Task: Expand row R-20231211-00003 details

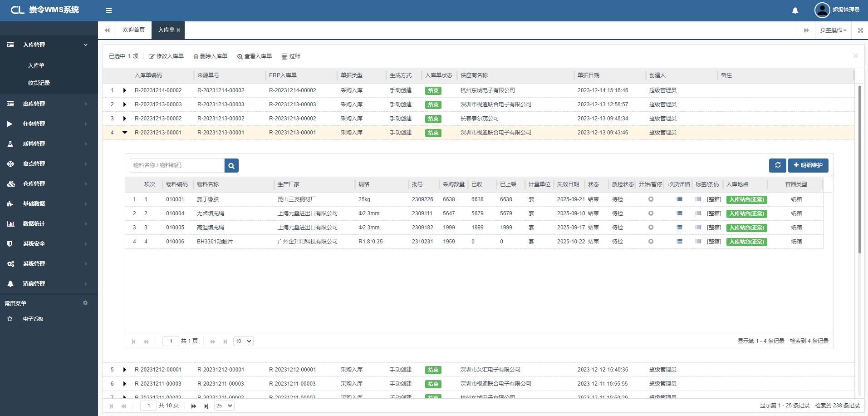Action: point(125,384)
